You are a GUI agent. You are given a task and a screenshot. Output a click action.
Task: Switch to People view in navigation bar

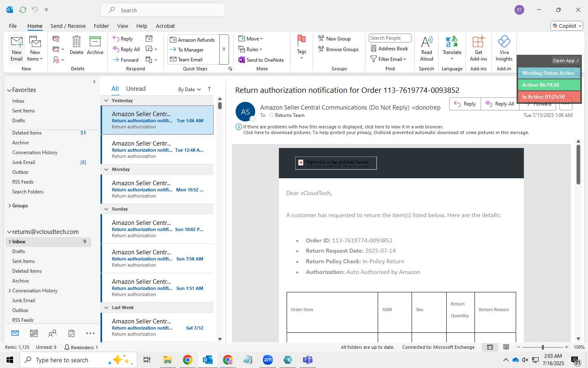[52, 333]
